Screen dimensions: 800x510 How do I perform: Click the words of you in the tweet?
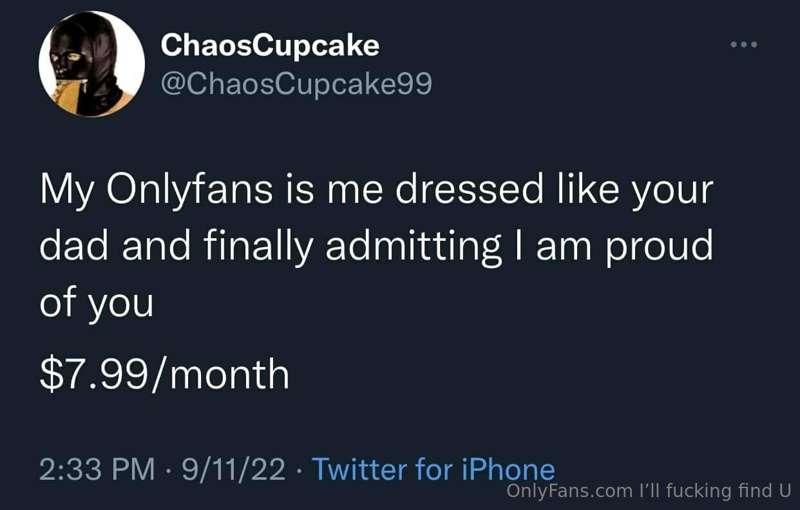click(96, 303)
